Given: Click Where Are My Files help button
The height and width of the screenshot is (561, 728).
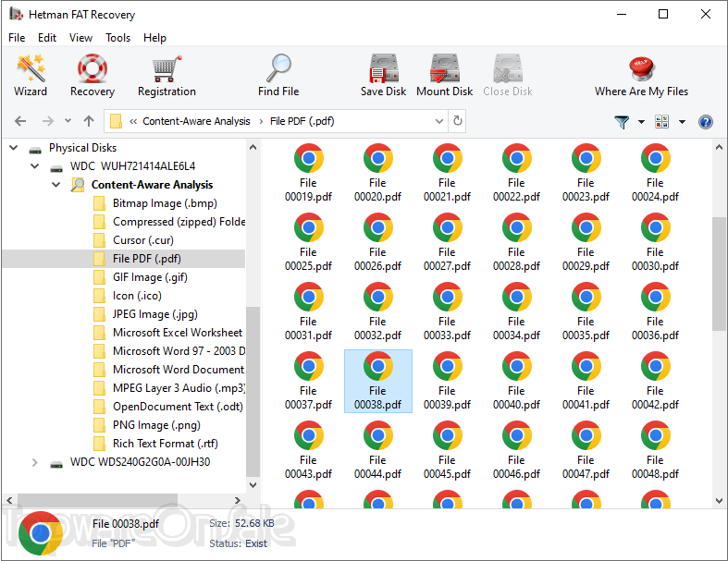Looking at the screenshot, I should (641, 76).
